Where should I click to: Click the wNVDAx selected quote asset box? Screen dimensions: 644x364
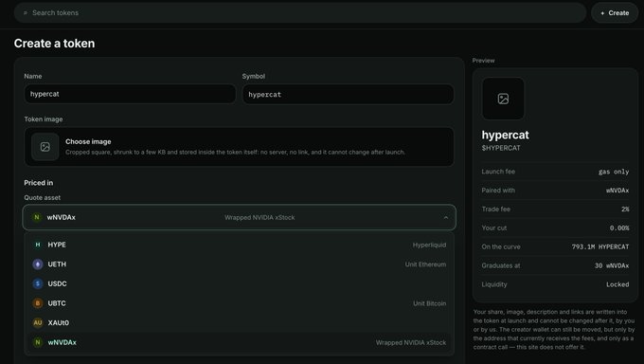click(239, 217)
